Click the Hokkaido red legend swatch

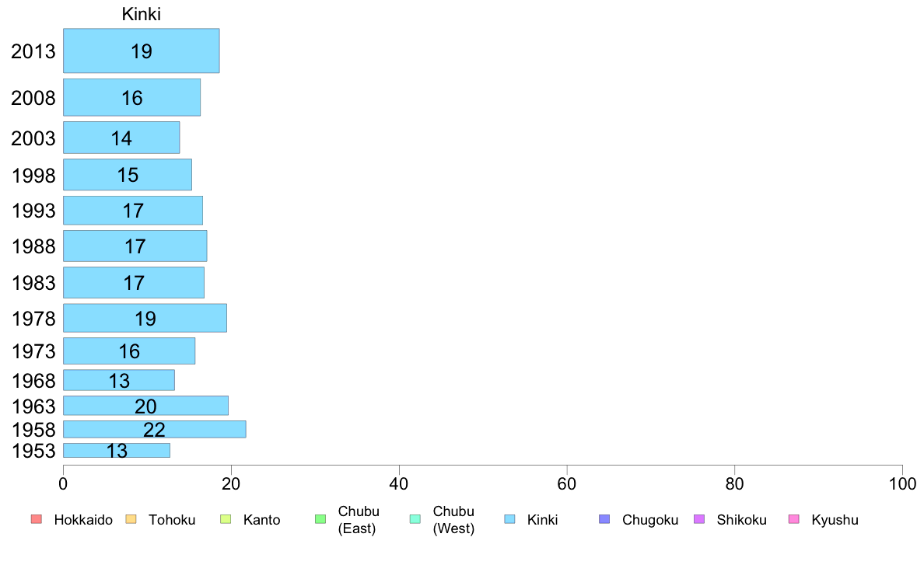pyautogui.click(x=37, y=519)
